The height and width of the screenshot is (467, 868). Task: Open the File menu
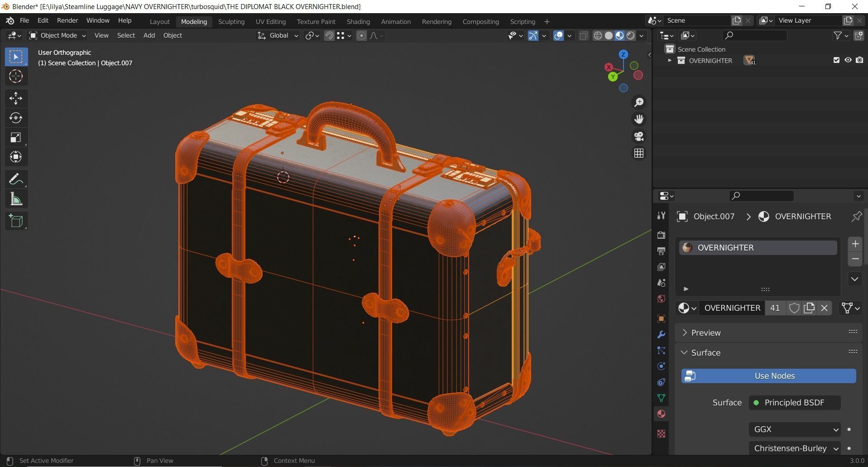[24, 21]
